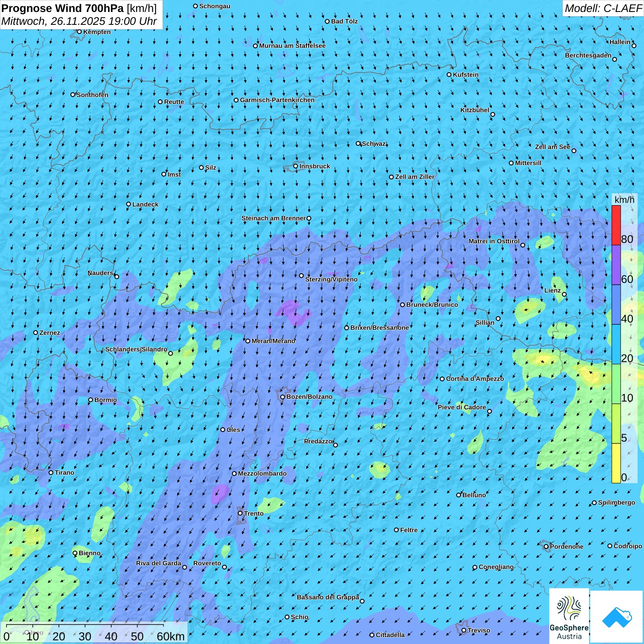Click the Bruneck/Brunico label
Screen dimensions: 644x644
point(432,305)
